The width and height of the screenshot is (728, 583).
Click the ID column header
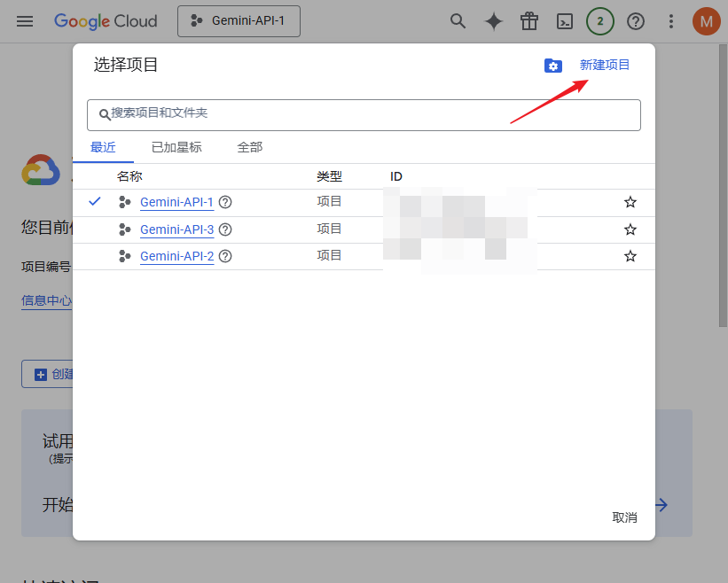pos(396,176)
